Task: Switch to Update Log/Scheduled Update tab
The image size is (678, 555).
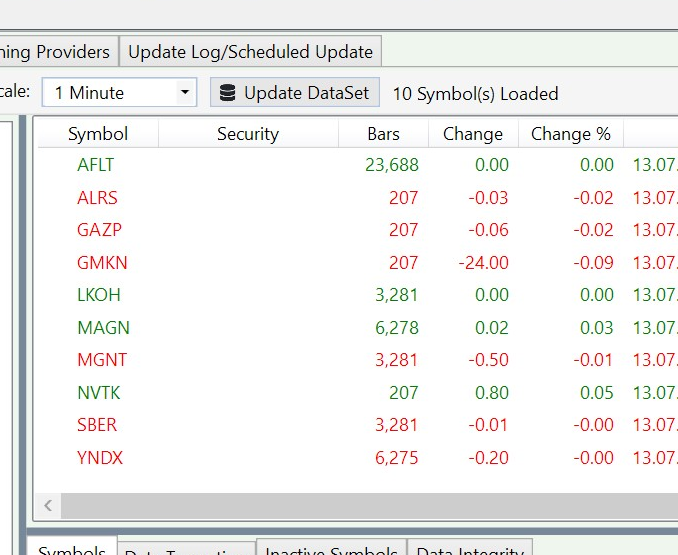Action: point(250,52)
